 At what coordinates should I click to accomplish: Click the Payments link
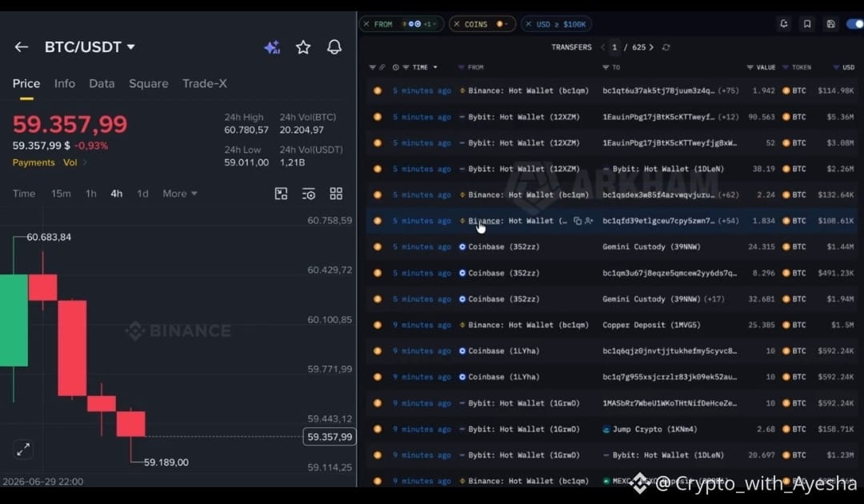(34, 162)
